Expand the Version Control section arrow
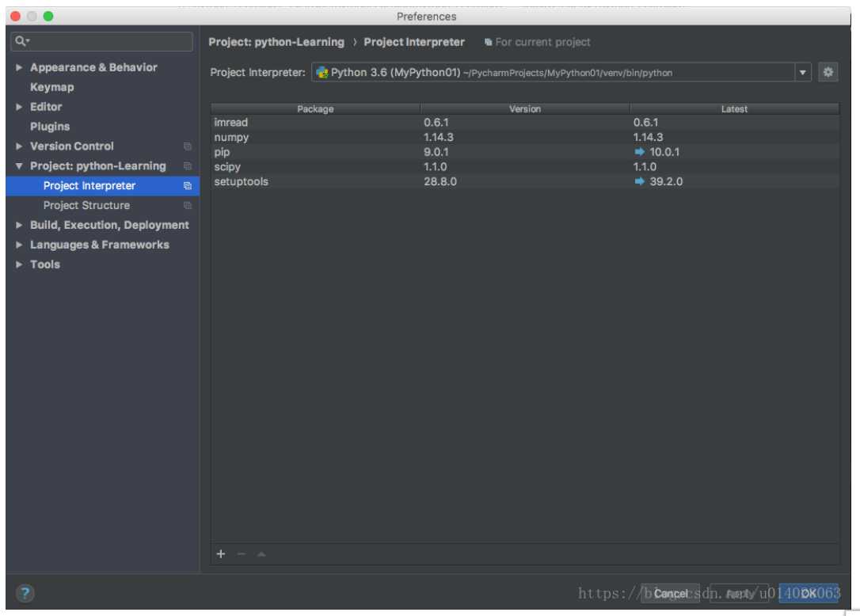Viewport: 860px width, 616px height. pos(19,146)
